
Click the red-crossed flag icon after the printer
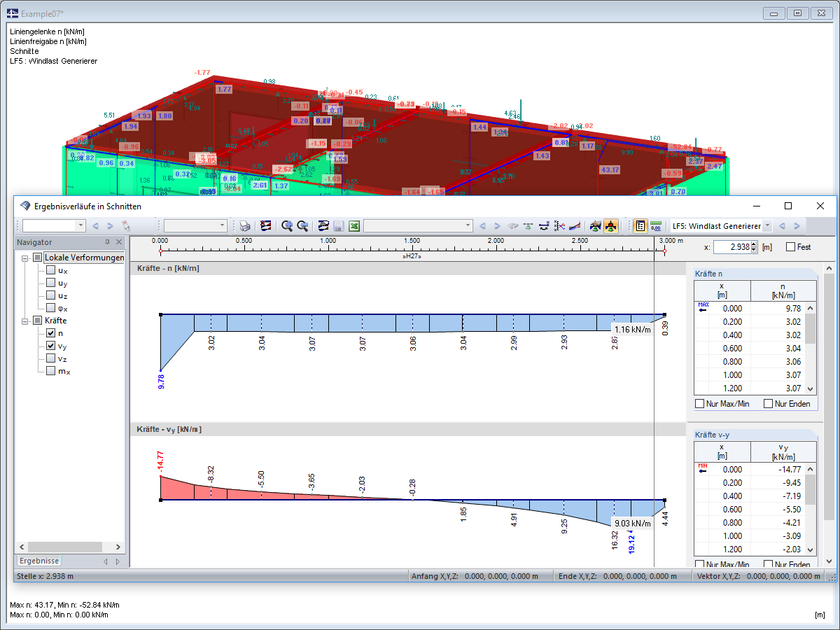tap(266, 226)
